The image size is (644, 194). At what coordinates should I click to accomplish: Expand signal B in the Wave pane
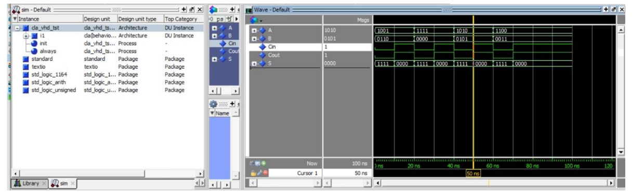point(254,38)
